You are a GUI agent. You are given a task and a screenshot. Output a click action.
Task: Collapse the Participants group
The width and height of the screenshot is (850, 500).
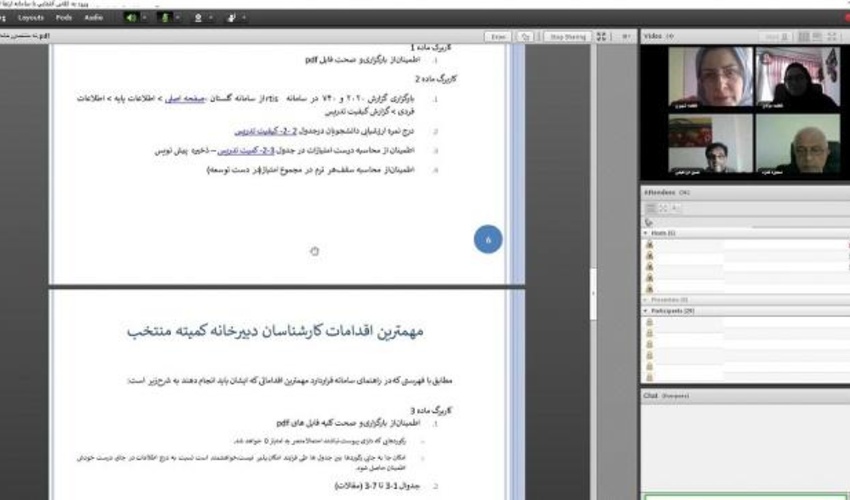pyautogui.click(x=646, y=311)
